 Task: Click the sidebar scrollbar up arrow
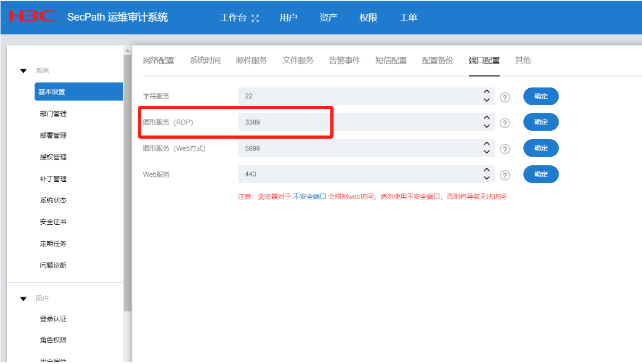pyautogui.click(x=127, y=50)
